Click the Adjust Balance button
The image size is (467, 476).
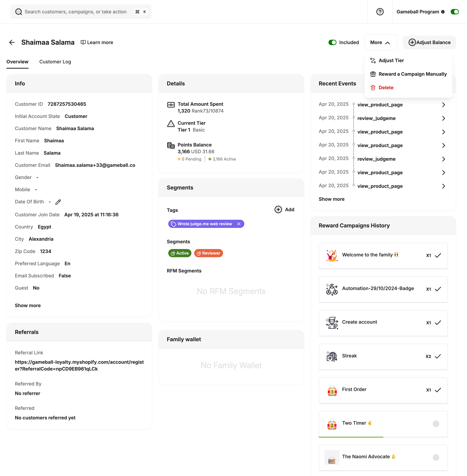point(429,42)
